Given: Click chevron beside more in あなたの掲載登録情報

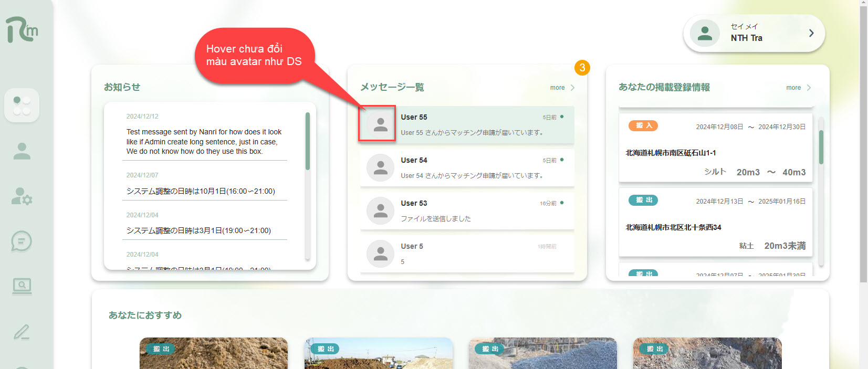Looking at the screenshot, I should (809, 88).
